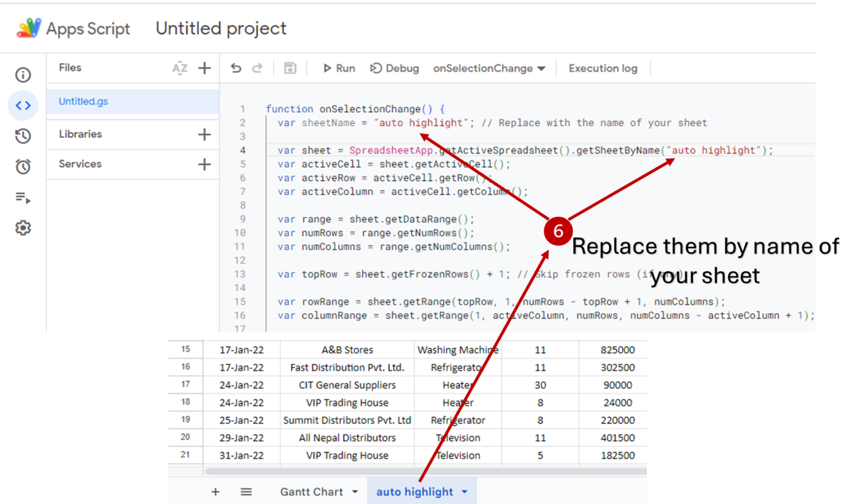Viewport: 861px width, 504px height.
Task: Open the onSelectionChange function dropdown
Action: [489, 68]
